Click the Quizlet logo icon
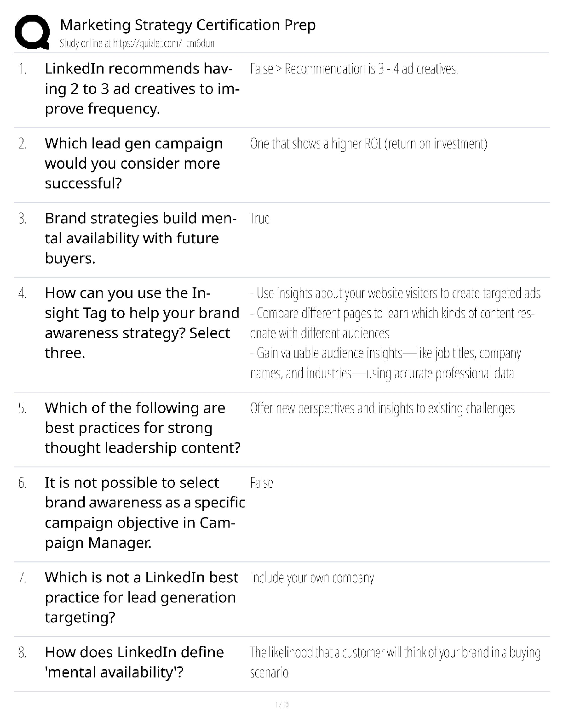 pos(32,32)
